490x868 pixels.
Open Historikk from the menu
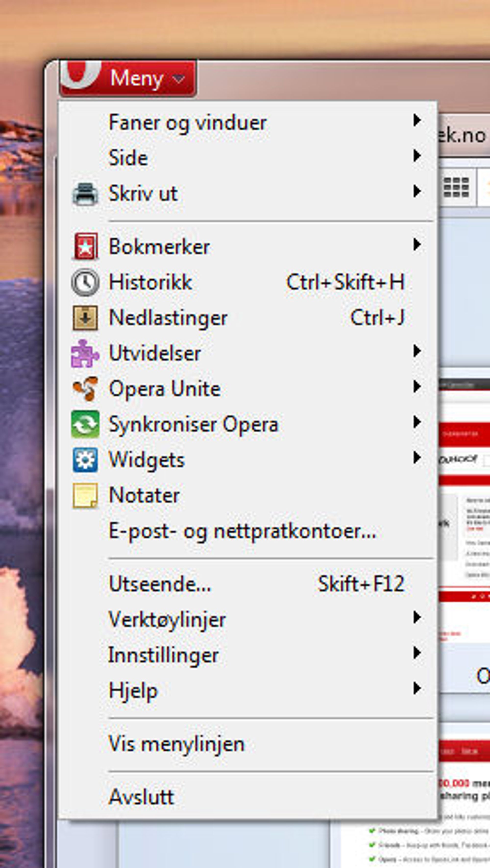(x=248, y=282)
